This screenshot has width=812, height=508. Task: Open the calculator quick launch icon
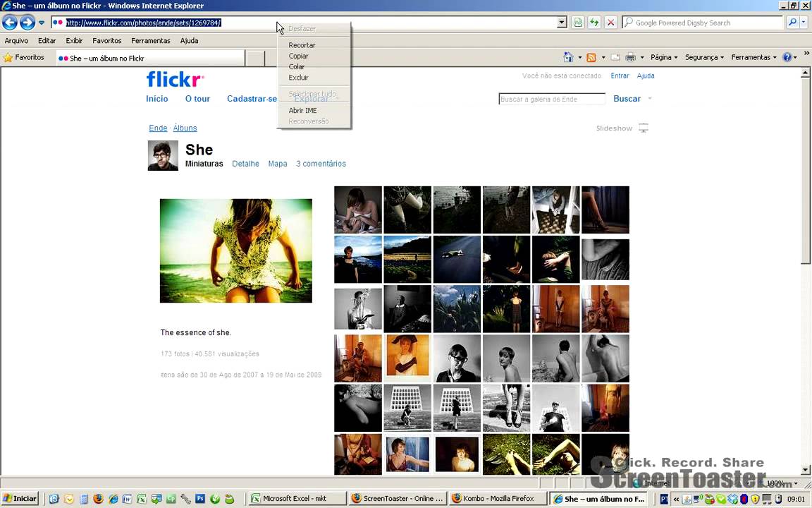(83, 499)
